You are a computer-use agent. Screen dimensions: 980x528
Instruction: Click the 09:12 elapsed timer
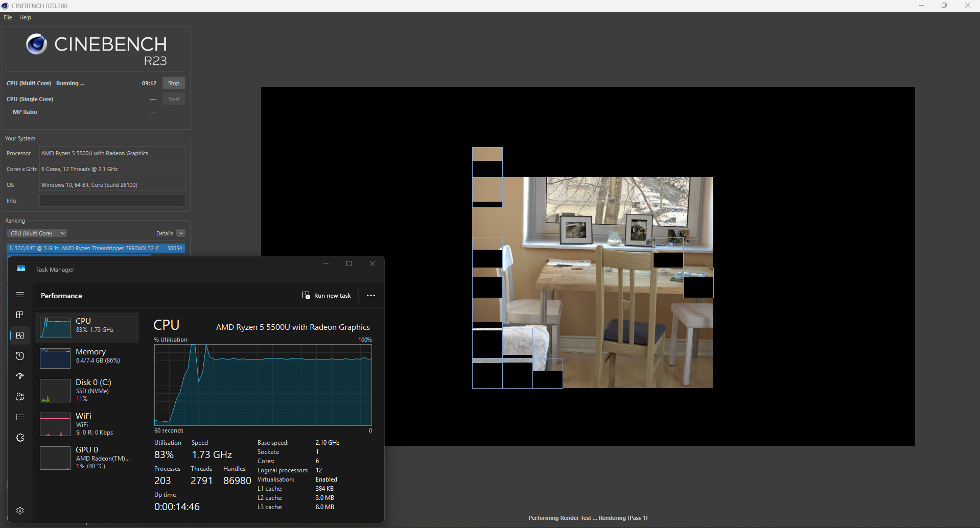click(x=149, y=83)
